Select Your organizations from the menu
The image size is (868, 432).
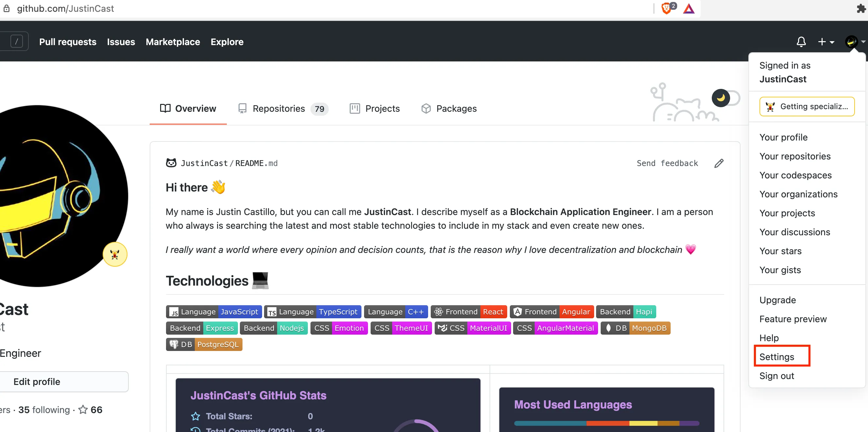pos(798,194)
